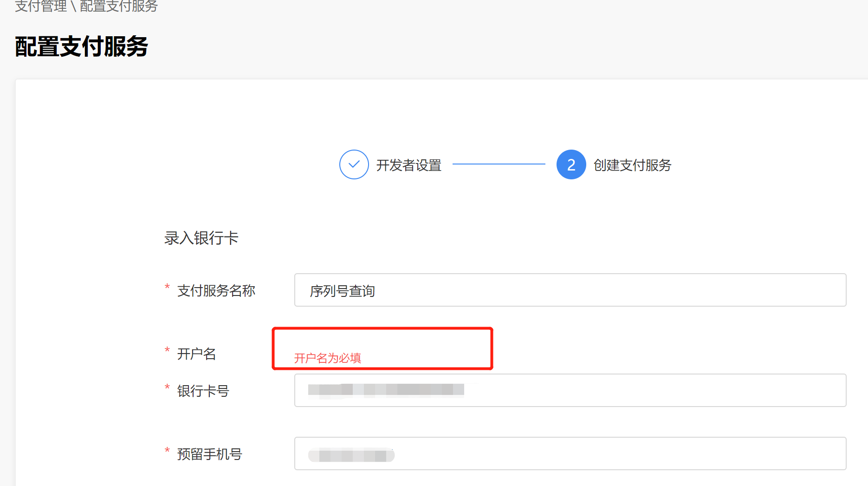This screenshot has height=486, width=868.
Task: Click the progress line between the two steps
Action: click(499, 164)
